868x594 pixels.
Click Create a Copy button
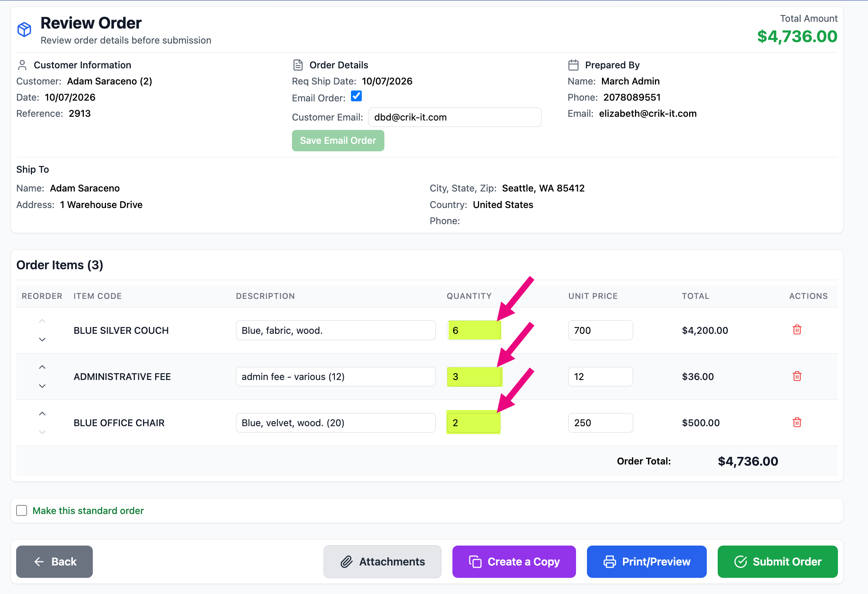(x=514, y=561)
